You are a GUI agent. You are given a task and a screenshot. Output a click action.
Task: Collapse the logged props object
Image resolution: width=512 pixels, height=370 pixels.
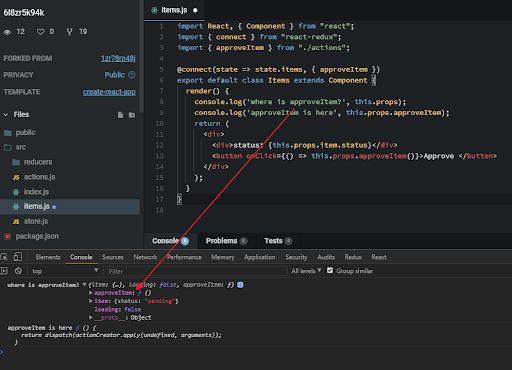84,285
